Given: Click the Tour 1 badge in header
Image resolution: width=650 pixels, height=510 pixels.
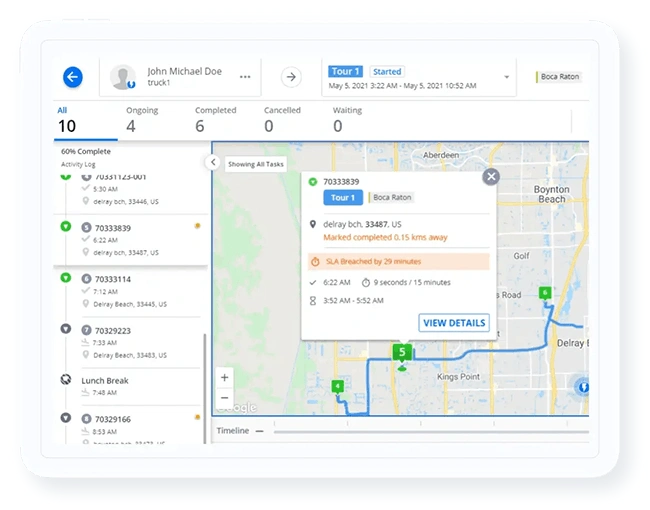Looking at the screenshot, I should 345,72.
